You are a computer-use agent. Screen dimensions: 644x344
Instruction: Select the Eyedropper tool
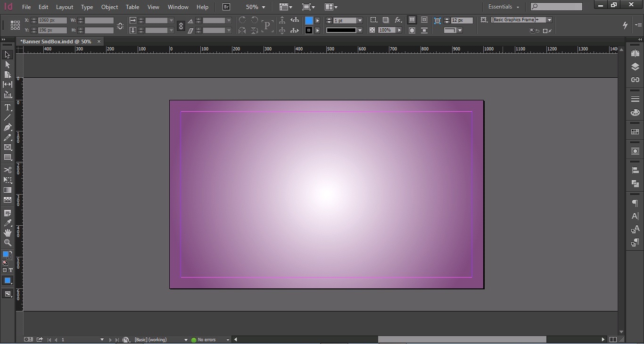tap(8, 223)
